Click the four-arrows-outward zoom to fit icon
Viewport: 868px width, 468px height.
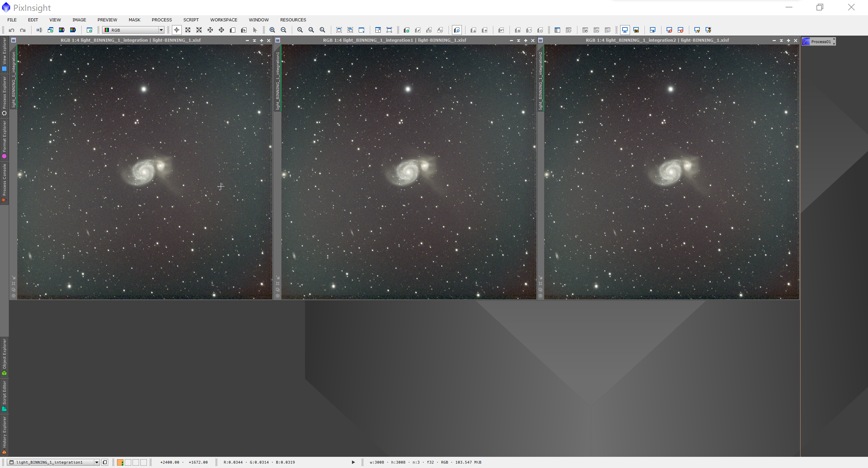click(x=188, y=30)
